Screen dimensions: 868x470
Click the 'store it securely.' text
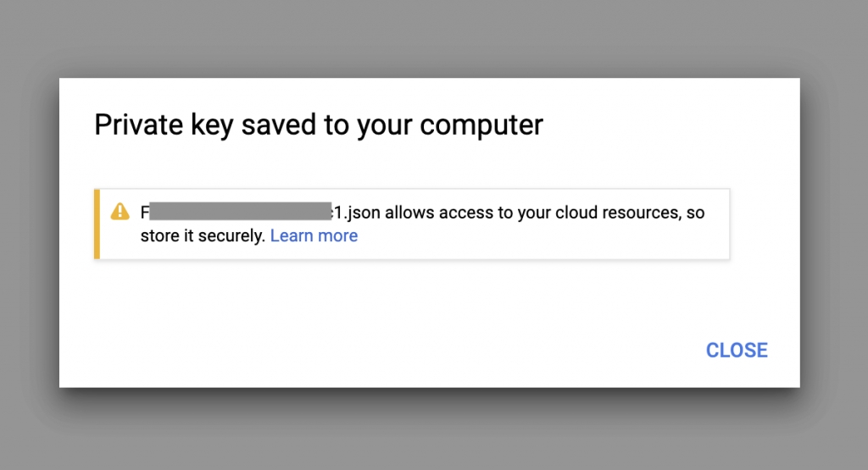pyautogui.click(x=203, y=235)
